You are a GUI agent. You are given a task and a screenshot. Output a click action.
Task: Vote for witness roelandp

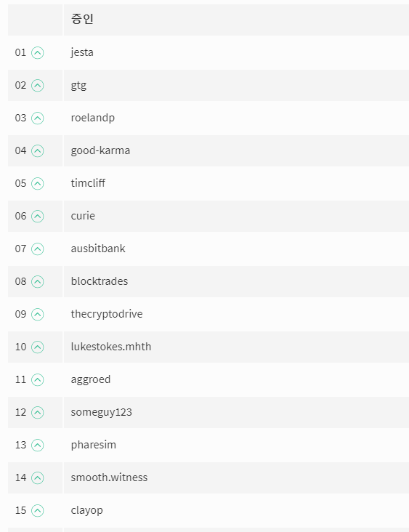pos(37,118)
